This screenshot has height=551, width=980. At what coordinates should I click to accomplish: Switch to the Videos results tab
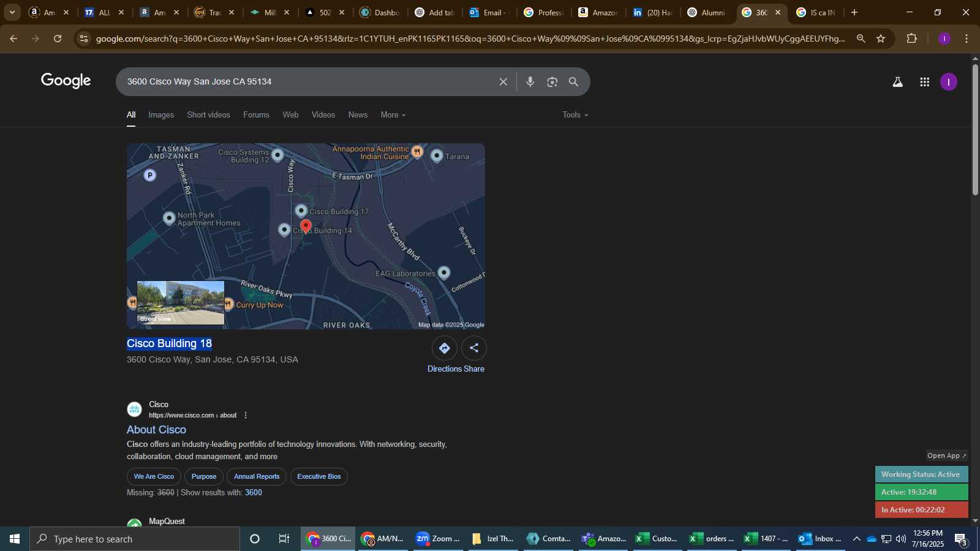(x=323, y=114)
